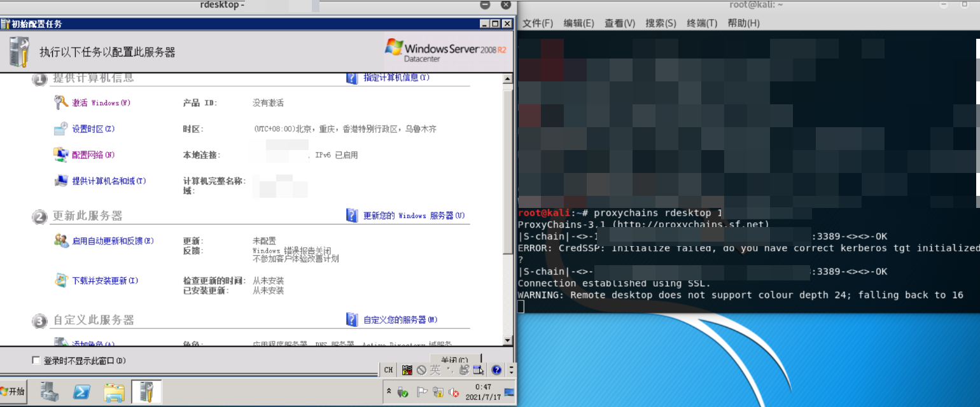This screenshot has width=980, height=407.
Task: Open the 帮助(H) terminal menu
Action: pyautogui.click(x=743, y=23)
